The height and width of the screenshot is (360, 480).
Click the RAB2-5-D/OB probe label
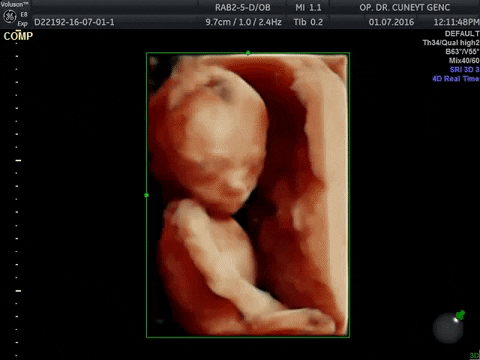click(243, 7)
